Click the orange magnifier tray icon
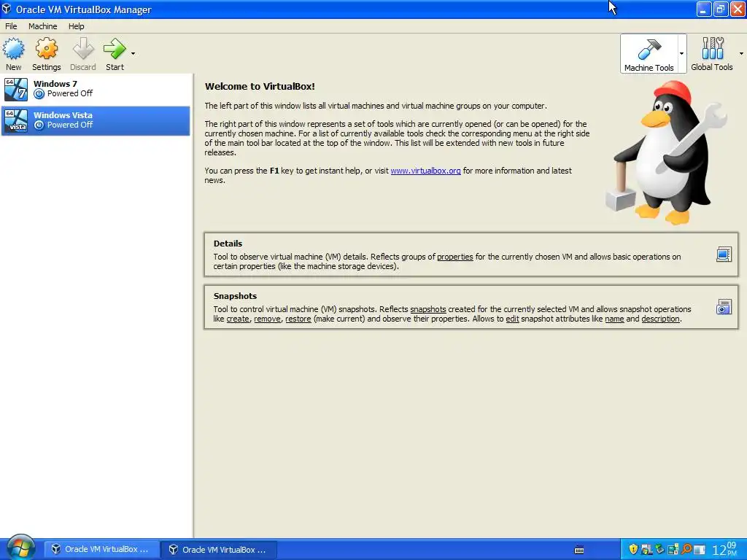This screenshot has height=560, width=747. tap(686, 550)
